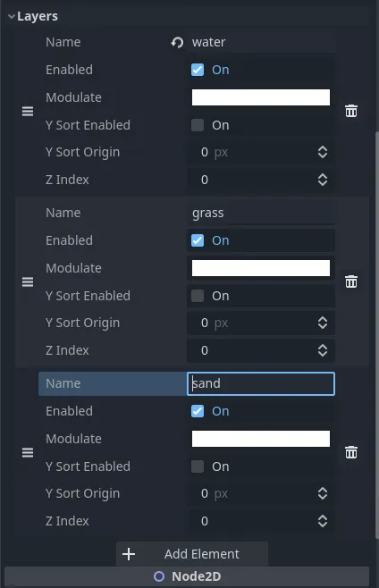Uncheck Enabled for the sand layer
This screenshot has height=588, width=379.
coord(198,411)
